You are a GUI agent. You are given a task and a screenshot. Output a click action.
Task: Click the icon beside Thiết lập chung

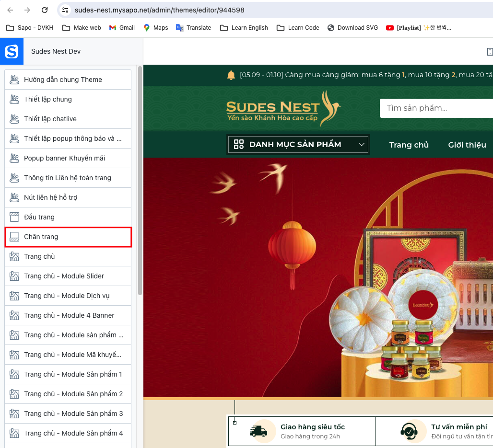(14, 99)
